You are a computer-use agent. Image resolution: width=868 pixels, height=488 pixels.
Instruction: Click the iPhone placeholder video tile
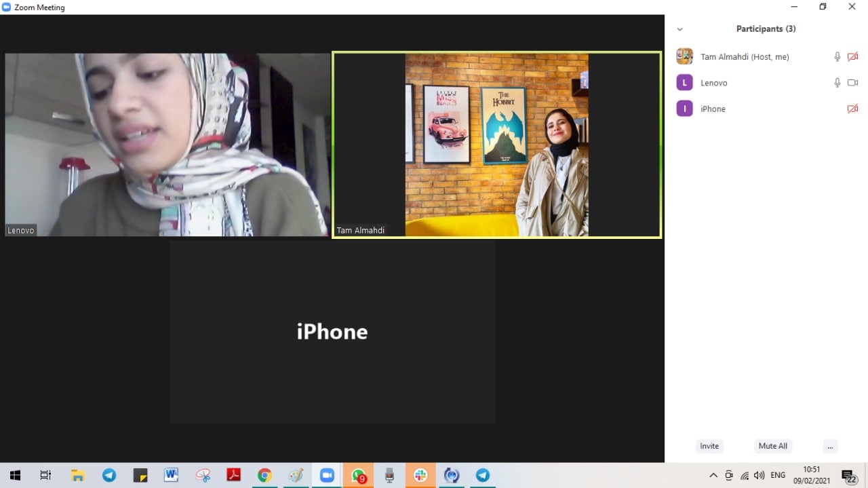pyautogui.click(x=332, y=331)
